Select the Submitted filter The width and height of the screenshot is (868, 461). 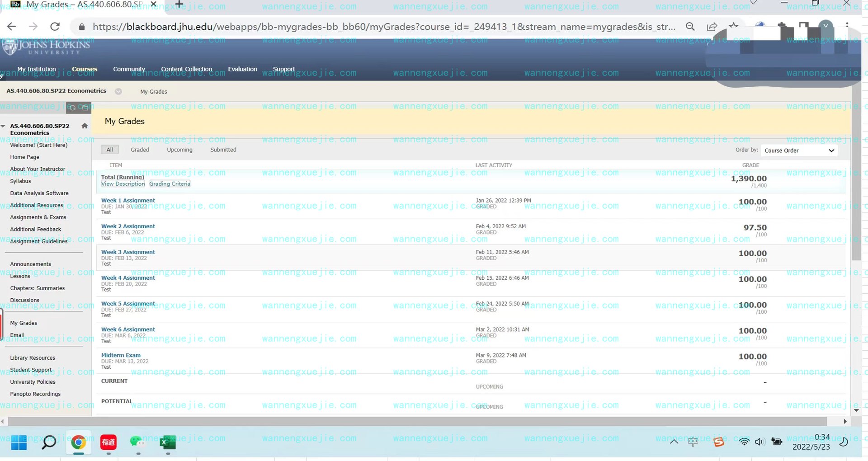(x=223, y=150)
